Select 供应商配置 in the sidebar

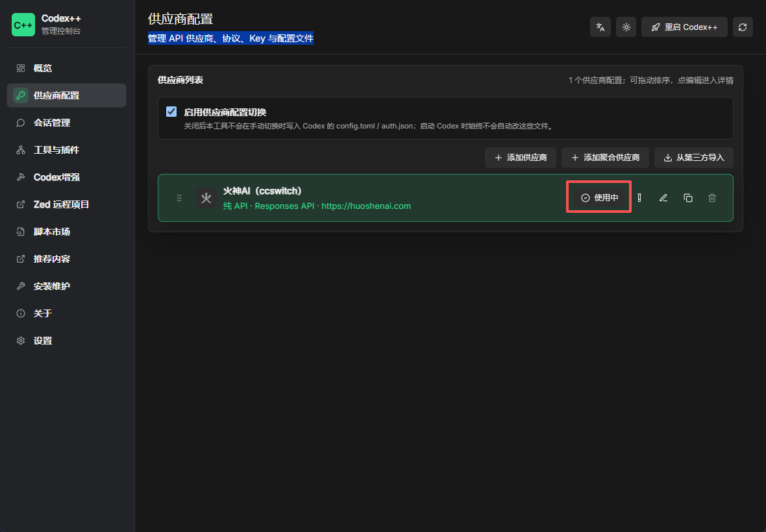click(x=66, y=95)
